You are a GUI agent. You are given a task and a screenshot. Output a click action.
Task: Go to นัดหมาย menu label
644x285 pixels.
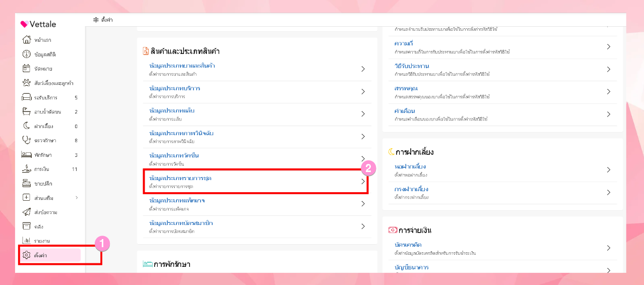[x=43, y=69]
